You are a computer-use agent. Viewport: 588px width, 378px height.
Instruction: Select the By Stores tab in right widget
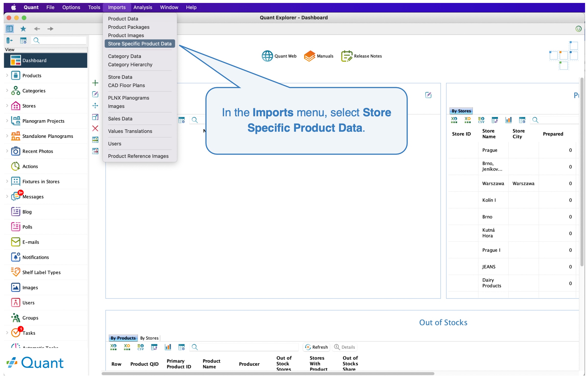click(461, 111)
